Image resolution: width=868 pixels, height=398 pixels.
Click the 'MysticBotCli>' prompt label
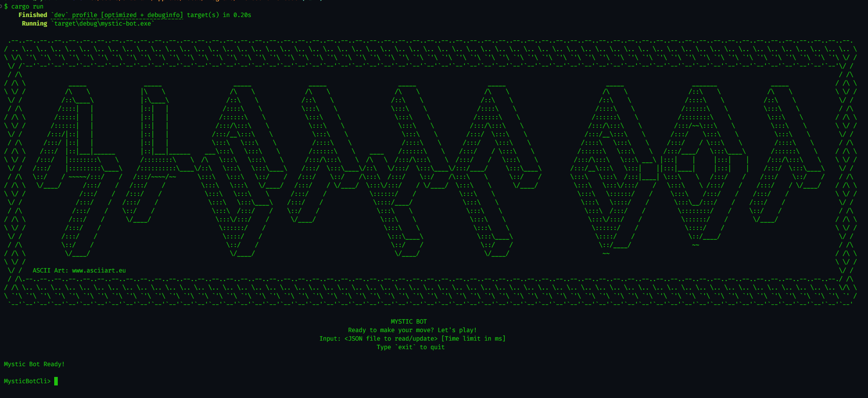[27, 381]
